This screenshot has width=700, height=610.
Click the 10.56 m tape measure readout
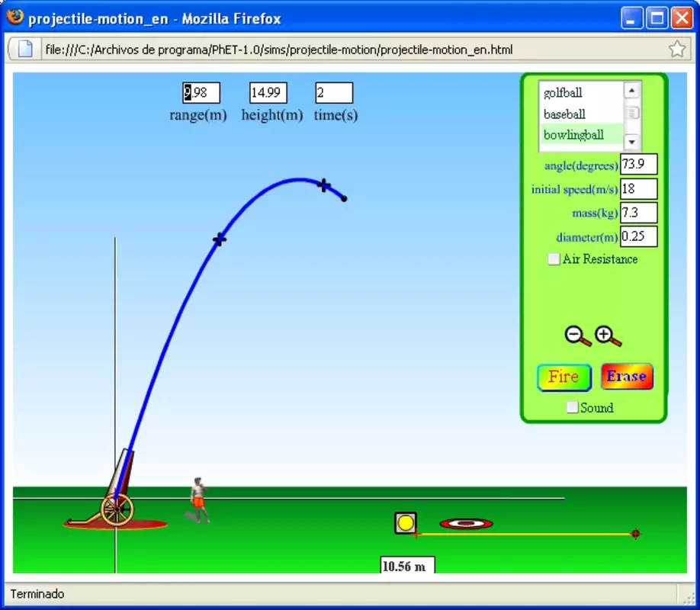coord(407,565)
